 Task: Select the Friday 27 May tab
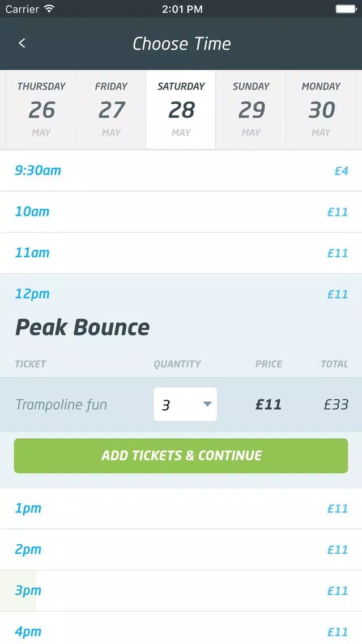(x=111, y=109)
